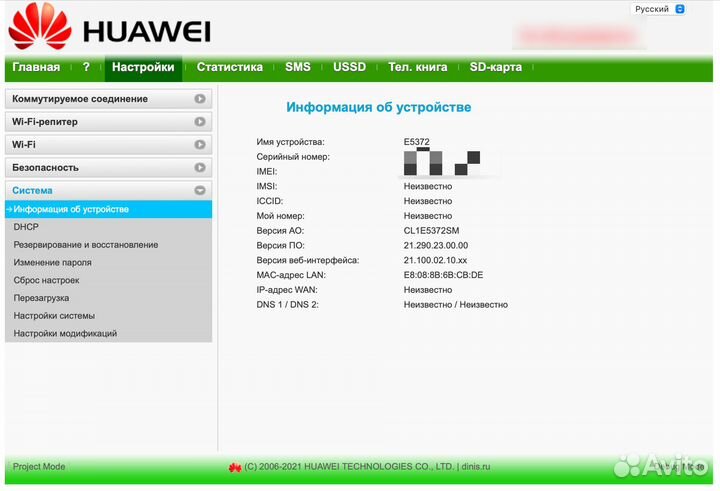Switch to the USSD tab
Viewport: 720px width, 491px height.
coord(349,67)
